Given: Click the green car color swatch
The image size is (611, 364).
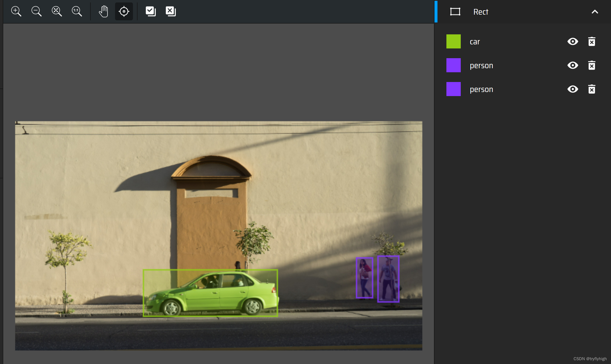Looking at the screenshot, I should 453,41.
